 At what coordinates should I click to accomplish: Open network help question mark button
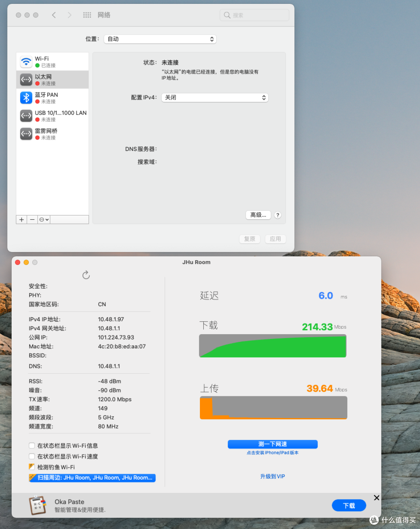click(x=278, y=215)
